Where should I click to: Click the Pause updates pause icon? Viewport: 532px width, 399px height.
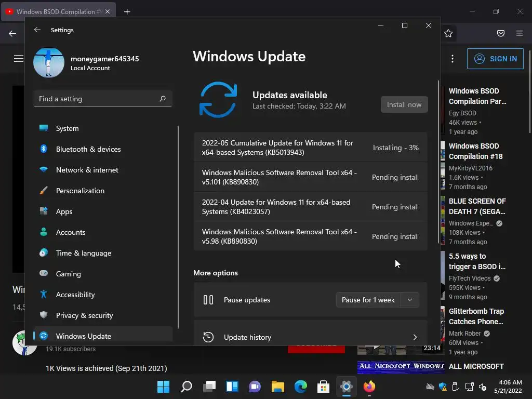208,300
